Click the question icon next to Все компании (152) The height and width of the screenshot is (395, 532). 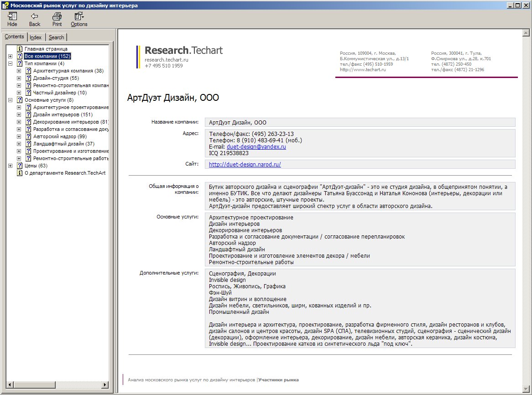pos(20,56)
